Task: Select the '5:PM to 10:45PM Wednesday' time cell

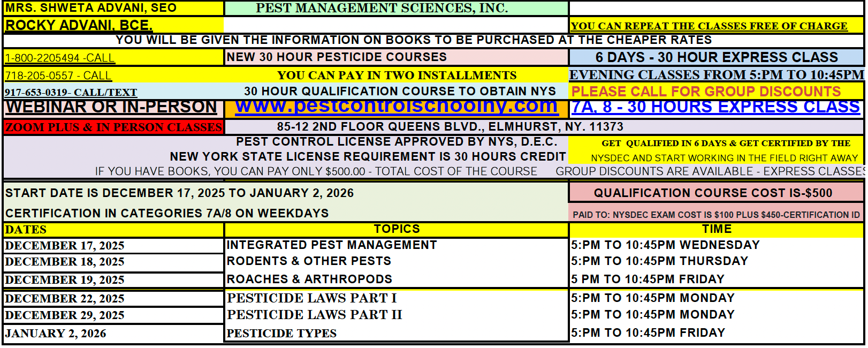Action: point(665,245)
